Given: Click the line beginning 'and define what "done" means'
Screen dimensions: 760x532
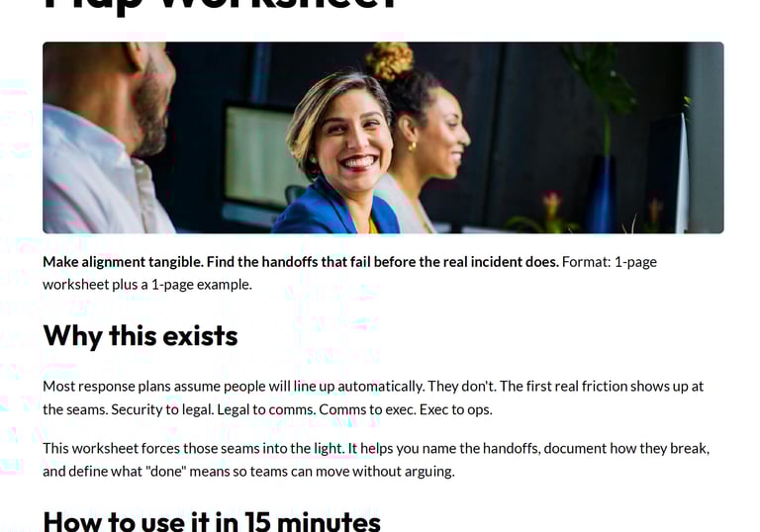Looking at the screenshot, I should coord(248,472).
